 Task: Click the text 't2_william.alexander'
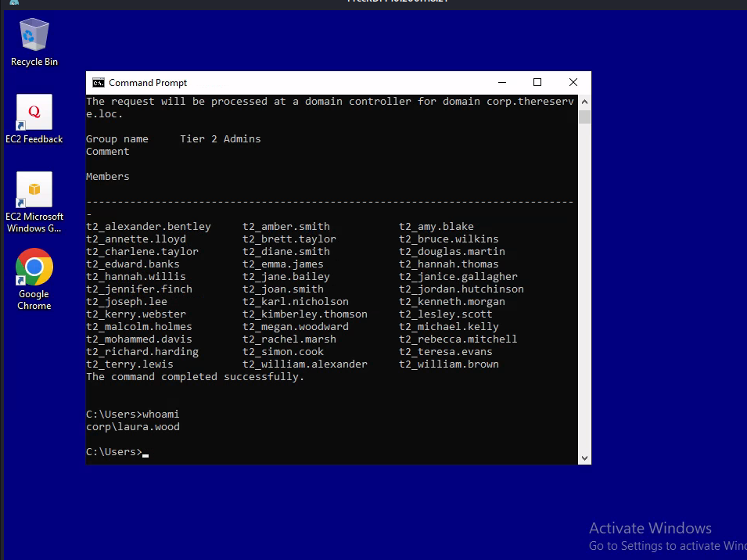coord(305,364)
